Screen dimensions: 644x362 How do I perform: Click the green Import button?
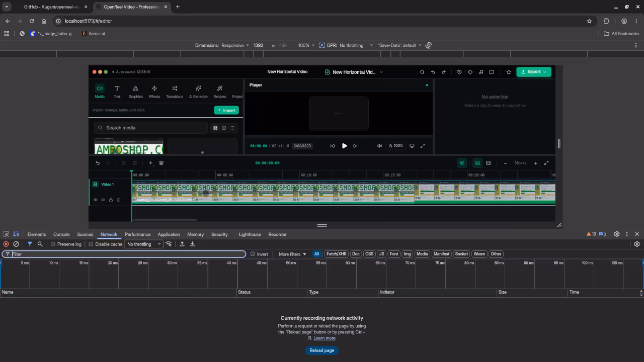tap(226, 110)
